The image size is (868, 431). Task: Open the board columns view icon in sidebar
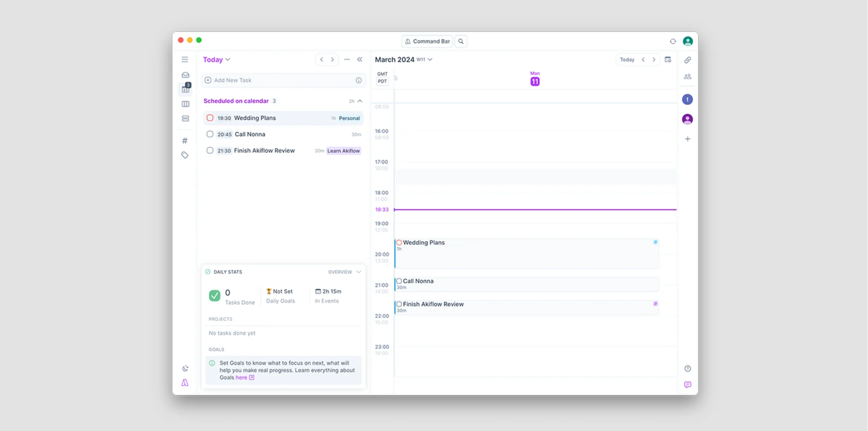tap(185, 104)
